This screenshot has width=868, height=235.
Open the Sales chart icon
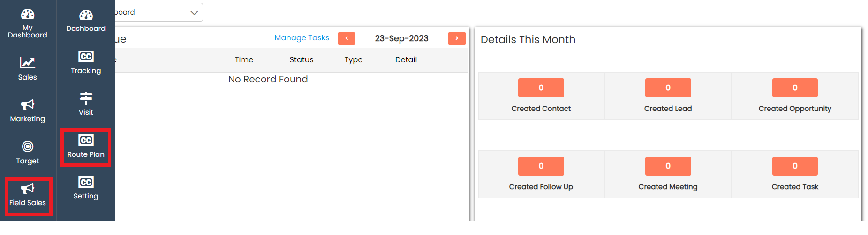coord(28,63)
